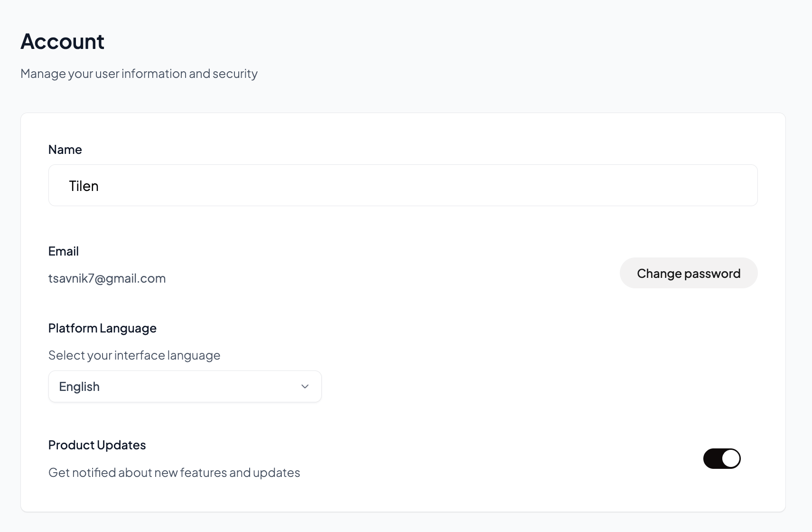The height and width of the screenshot is (532, 812).
Task: Click the white knob of the Product Updates switch
Action: click(730, 459)
